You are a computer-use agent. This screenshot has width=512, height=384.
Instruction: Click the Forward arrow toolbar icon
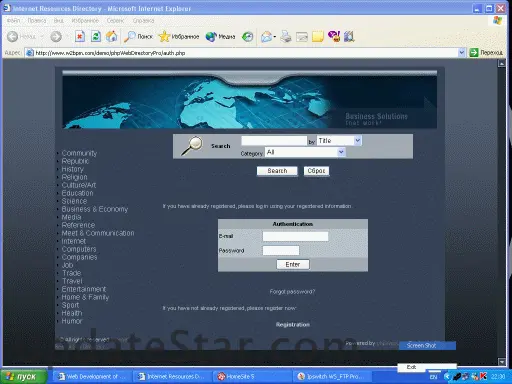pyautogui.click(x=56, y=36)
